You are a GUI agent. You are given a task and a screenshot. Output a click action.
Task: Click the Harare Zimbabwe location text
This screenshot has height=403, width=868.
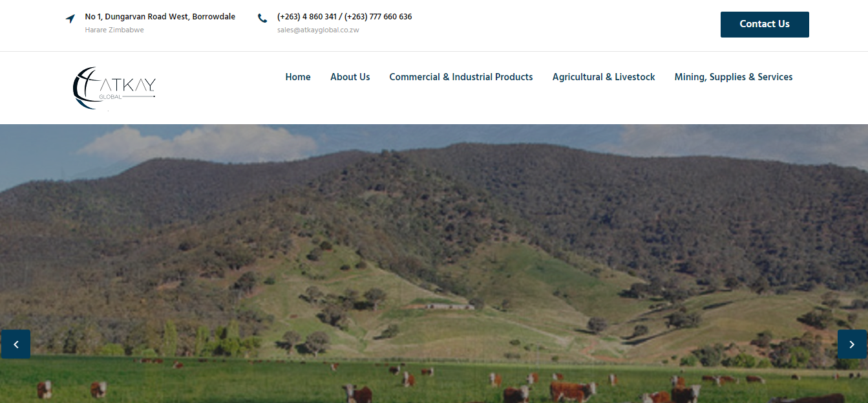point(114,30)
